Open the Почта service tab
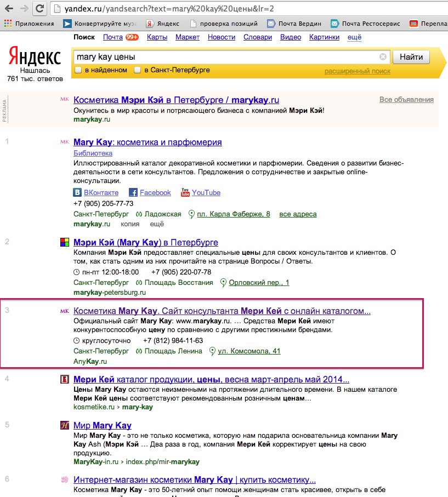This screenshot has width=448, height=497. tap(113, 37)
